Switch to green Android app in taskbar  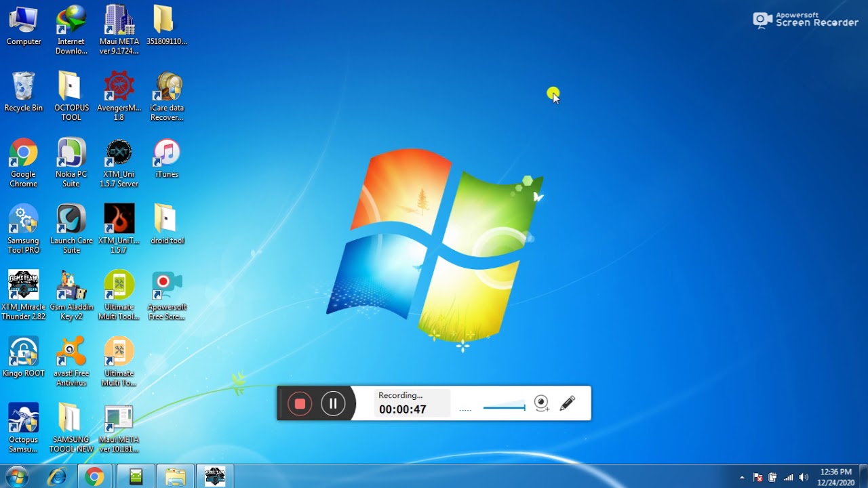click(x=136, y=477)
